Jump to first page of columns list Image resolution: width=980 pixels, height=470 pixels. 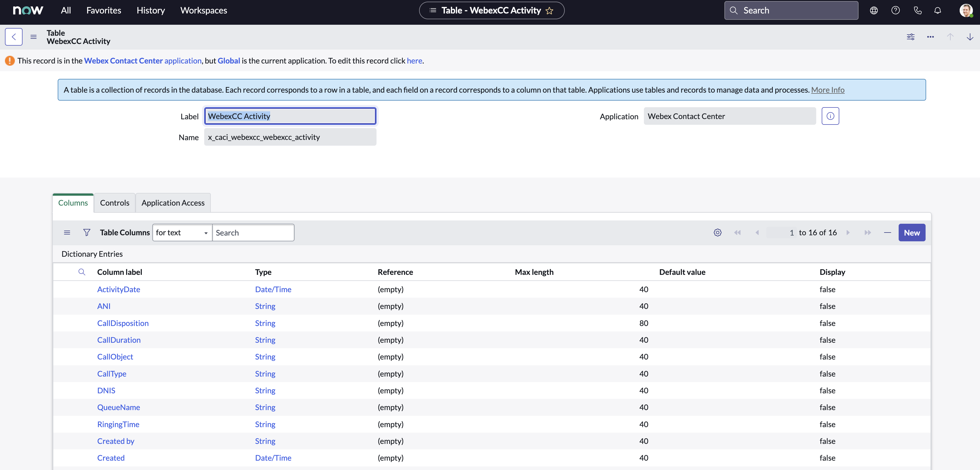coord(737,233)
